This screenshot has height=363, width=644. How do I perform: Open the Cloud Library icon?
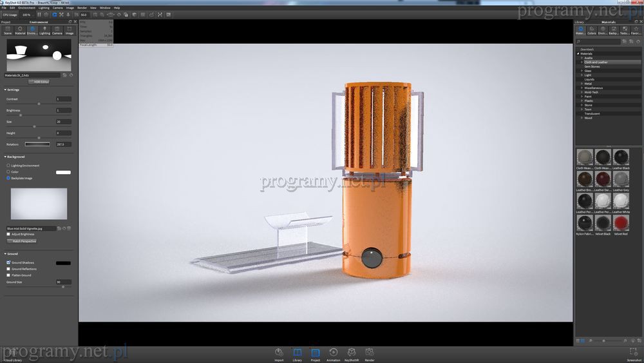(x=12, y=353)
